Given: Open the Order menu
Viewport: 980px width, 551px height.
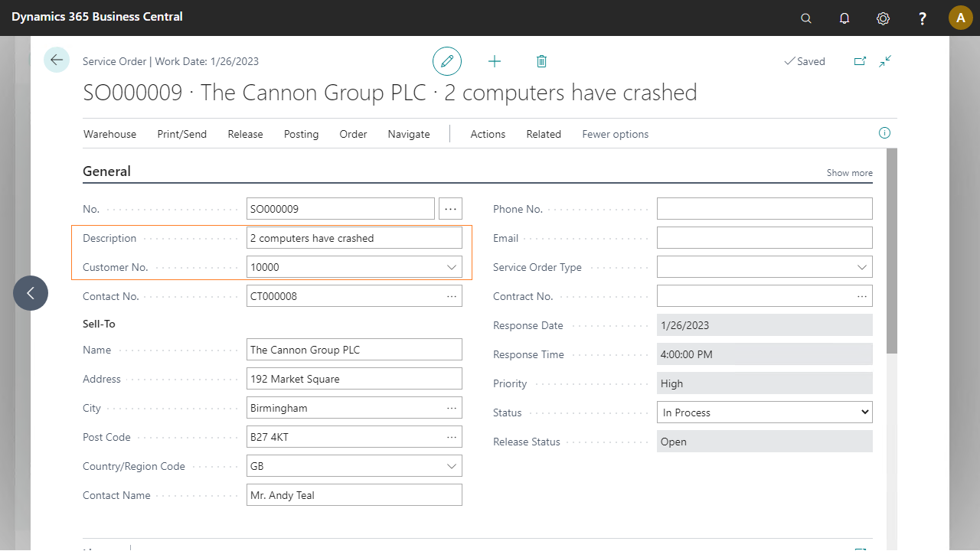Looking at the screenshot, I should click(353, 134).
